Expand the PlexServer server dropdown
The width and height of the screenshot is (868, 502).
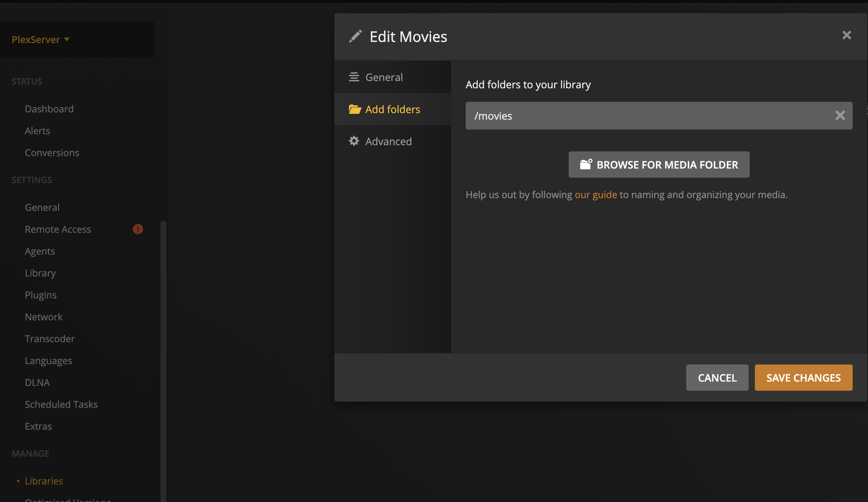(41, 39)
